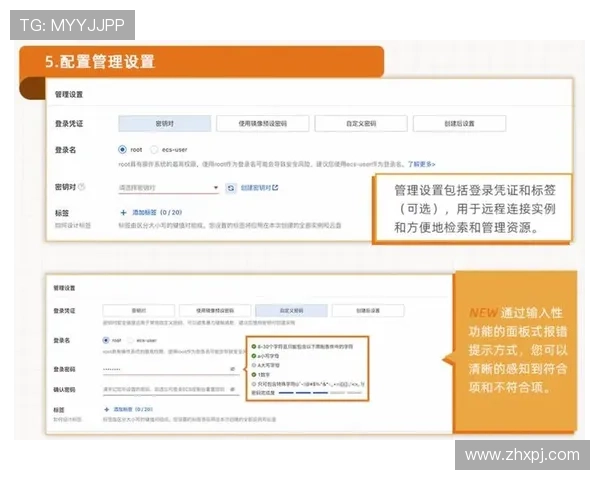This screenshot has height=480, width=600.
Task: Select root radio in custom-password panel
Action: (x=106, y=340)
